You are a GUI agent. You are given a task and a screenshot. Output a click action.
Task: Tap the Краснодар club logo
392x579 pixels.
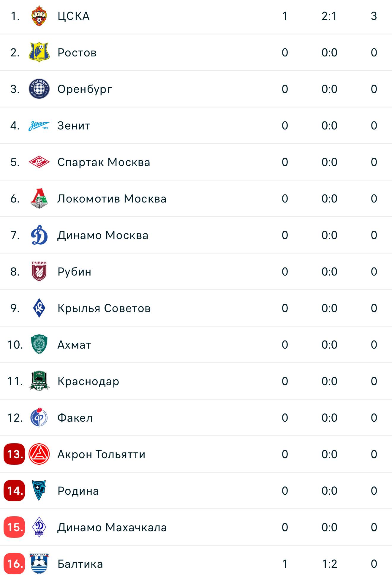point(39,381)
